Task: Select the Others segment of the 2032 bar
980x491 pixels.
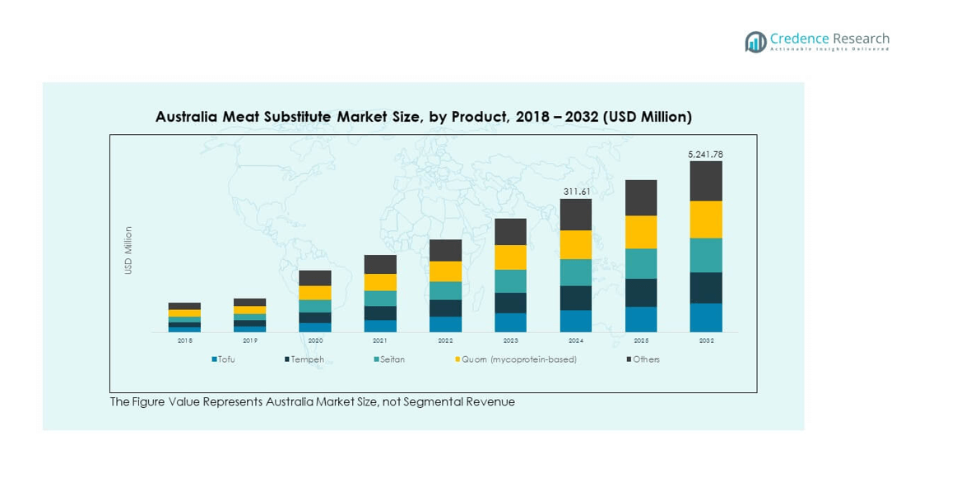Action: 706,181
